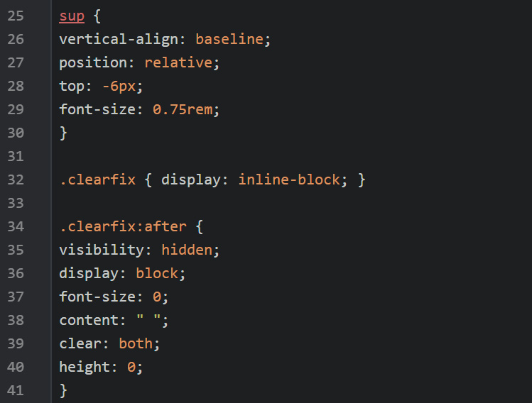
Task: Place cursor on the relative value
Action: point(178,62)
